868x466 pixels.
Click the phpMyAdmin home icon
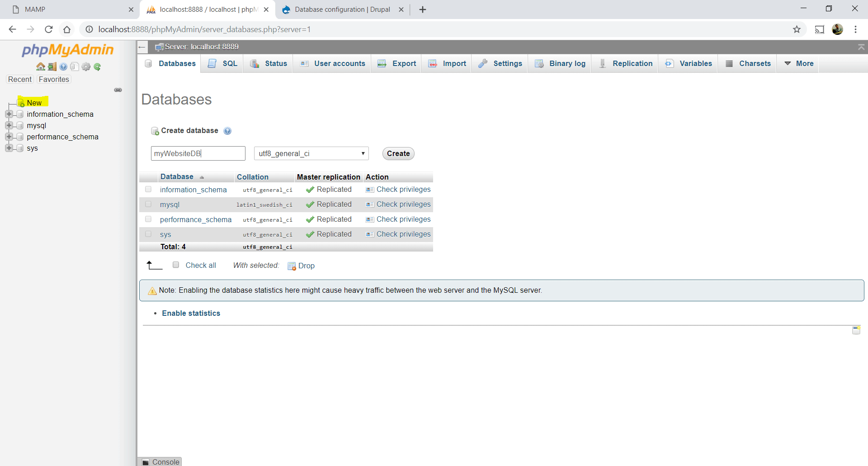coord(40,67)
